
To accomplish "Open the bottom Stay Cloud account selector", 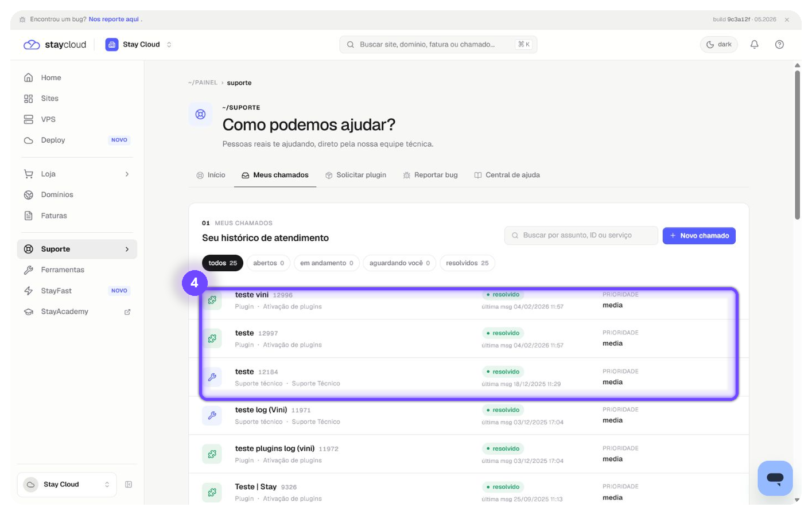I will click(67, 485).
